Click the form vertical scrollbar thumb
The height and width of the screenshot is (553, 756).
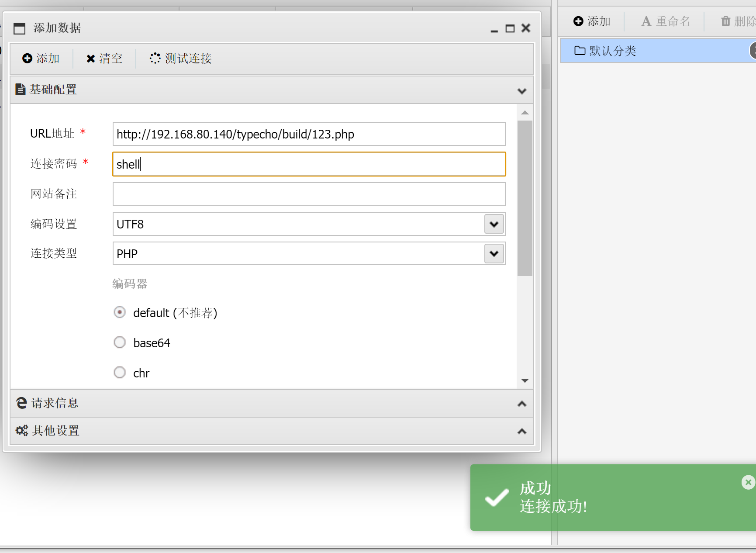point(525,198)
